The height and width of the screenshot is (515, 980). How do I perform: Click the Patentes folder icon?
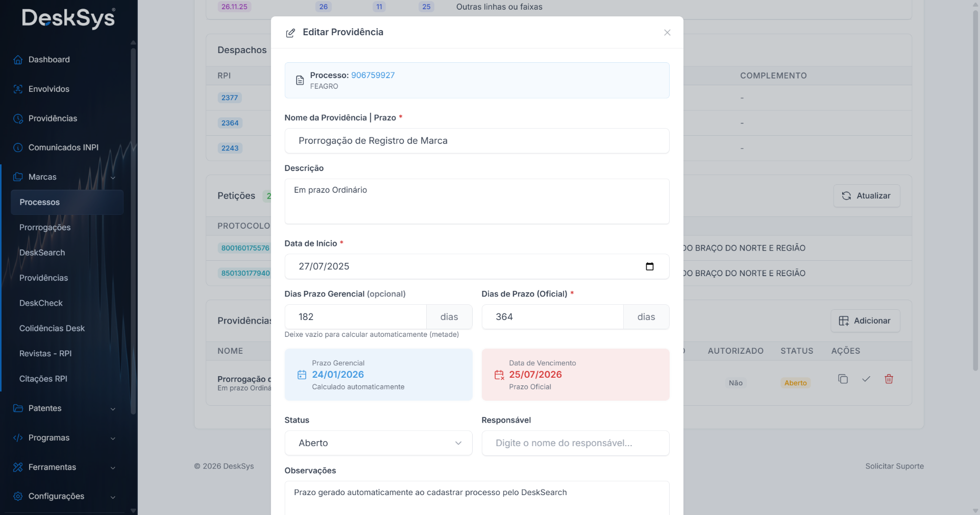18,408
